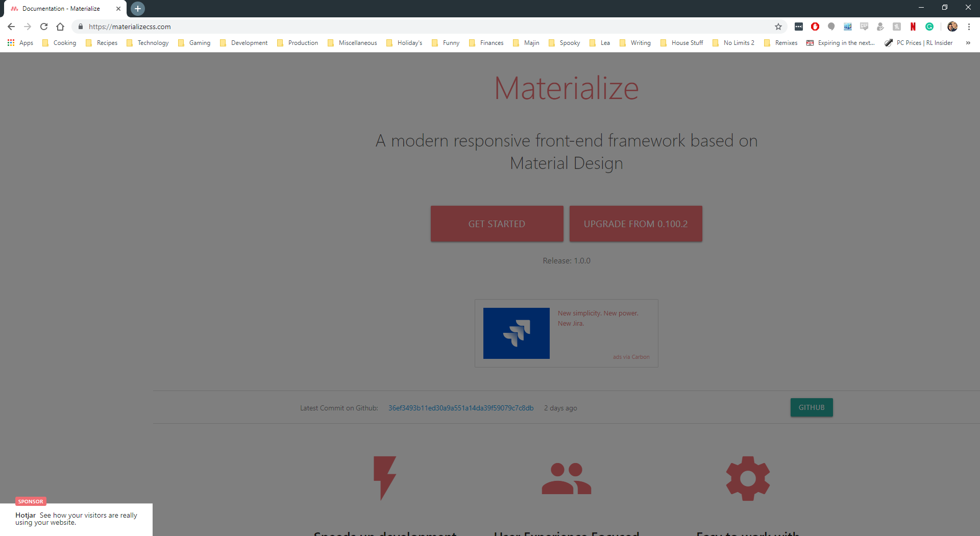
Task: Click the lightning bolt feature icon
Action: 385,478
